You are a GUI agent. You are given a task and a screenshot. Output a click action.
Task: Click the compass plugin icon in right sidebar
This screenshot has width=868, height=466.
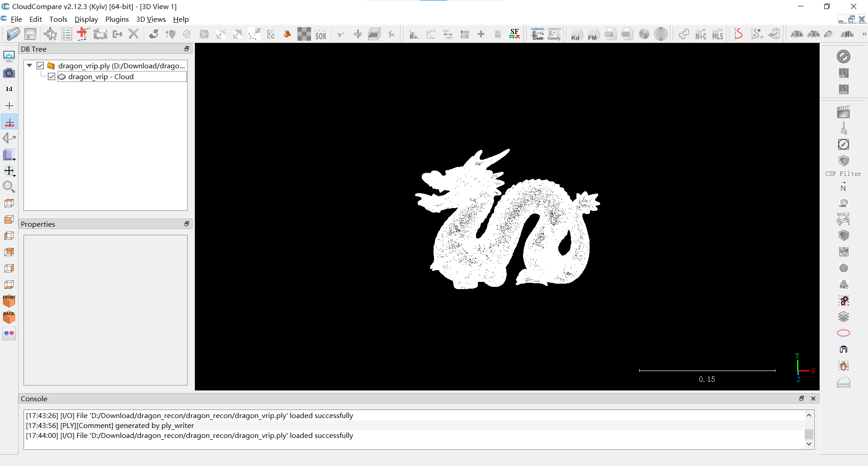[x=844, y=144]
